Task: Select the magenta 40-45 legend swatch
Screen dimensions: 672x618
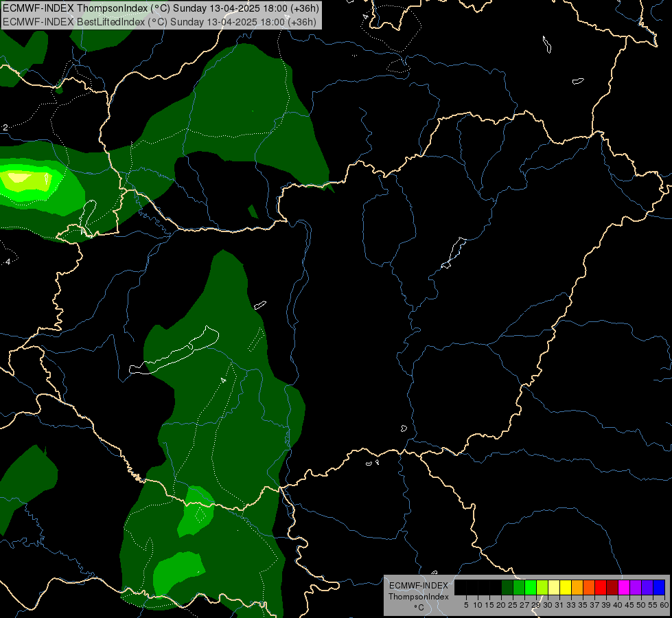Action: pos(624,587)
